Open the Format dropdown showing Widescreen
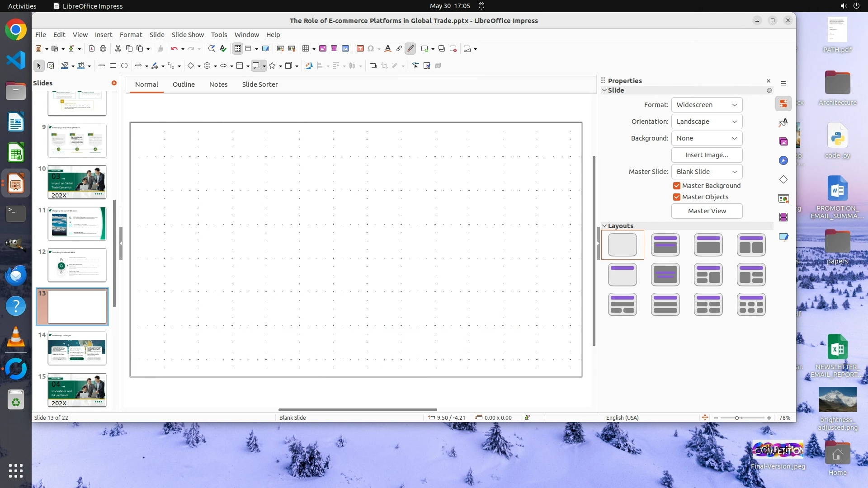868x488 pixels. (707, 105)
